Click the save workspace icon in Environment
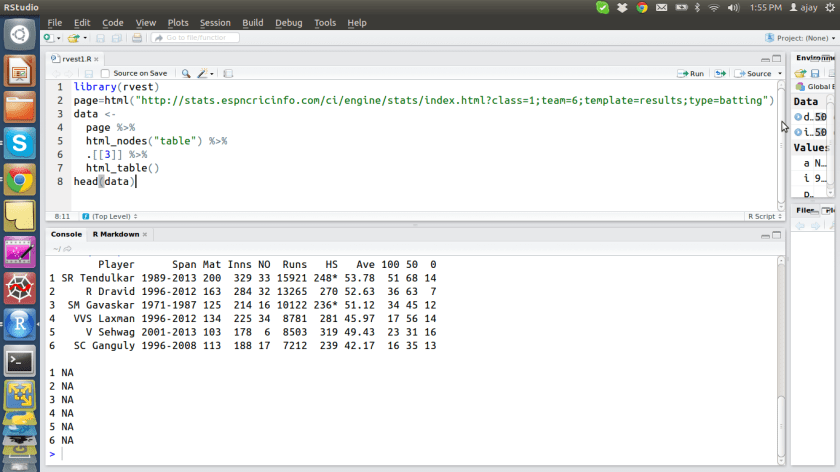This screenshot has width=840, height=472. 815,73
